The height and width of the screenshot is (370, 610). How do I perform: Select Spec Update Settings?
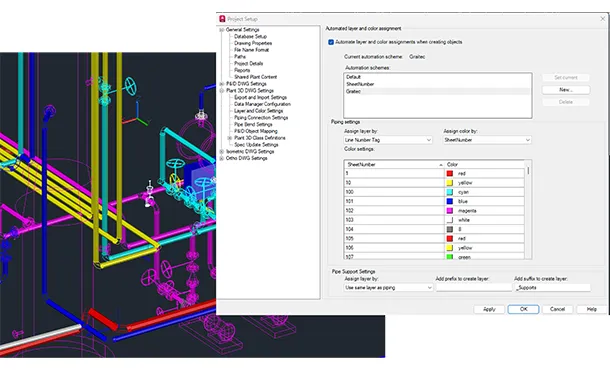(x=256, y=145)
